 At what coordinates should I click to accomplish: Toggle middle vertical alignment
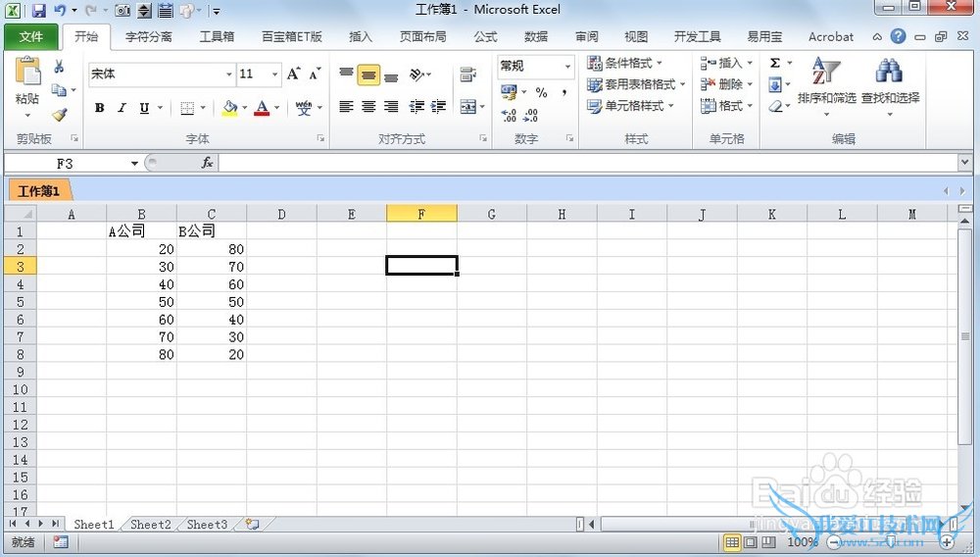(368, 75)
